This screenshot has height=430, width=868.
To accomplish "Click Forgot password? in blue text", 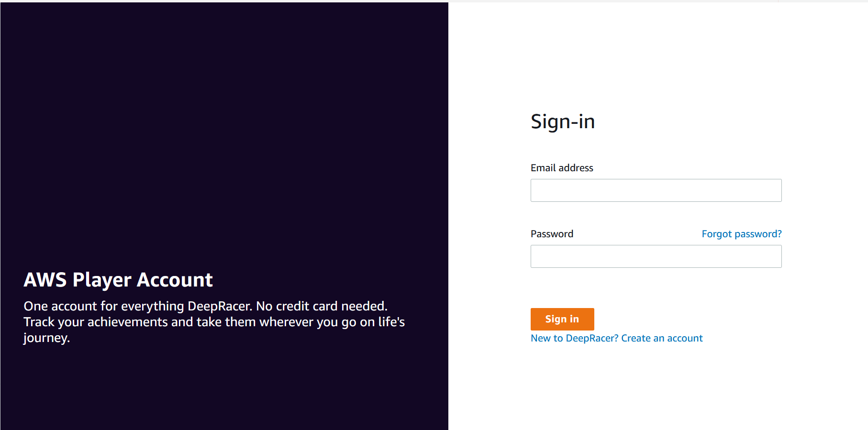I will [x=741, y=233].
